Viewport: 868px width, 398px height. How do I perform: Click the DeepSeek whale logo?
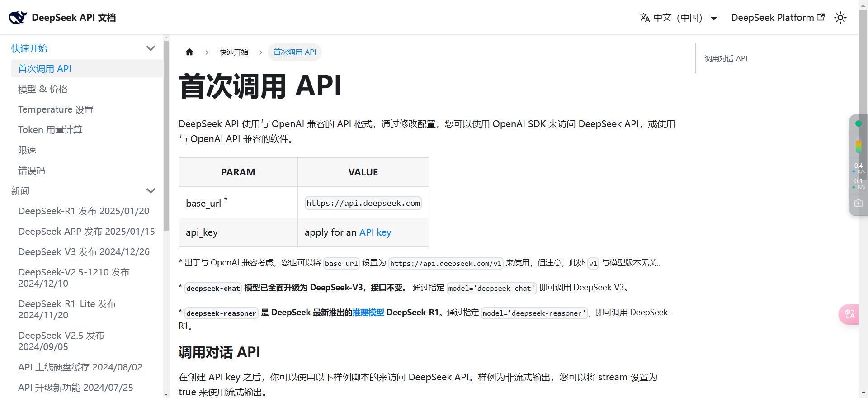[18, 18]
